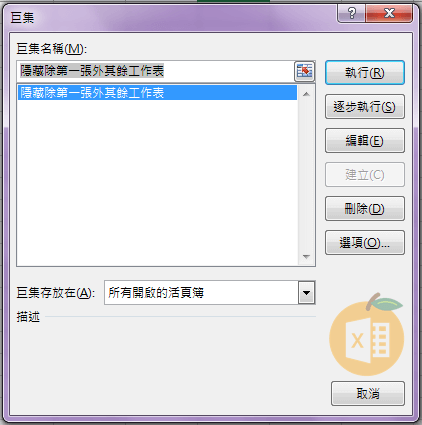
Task: Open the 巨集存放在 dropdown arrow
Action: [306, 293]
